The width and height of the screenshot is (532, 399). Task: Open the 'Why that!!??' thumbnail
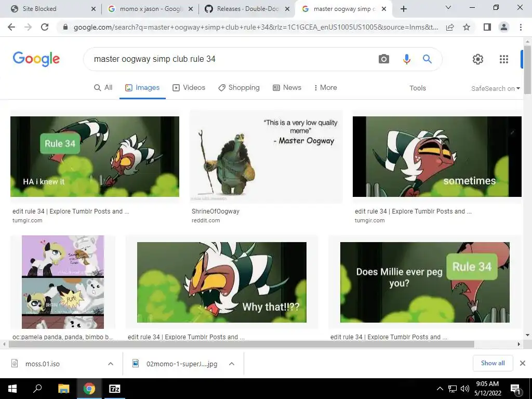221,282
